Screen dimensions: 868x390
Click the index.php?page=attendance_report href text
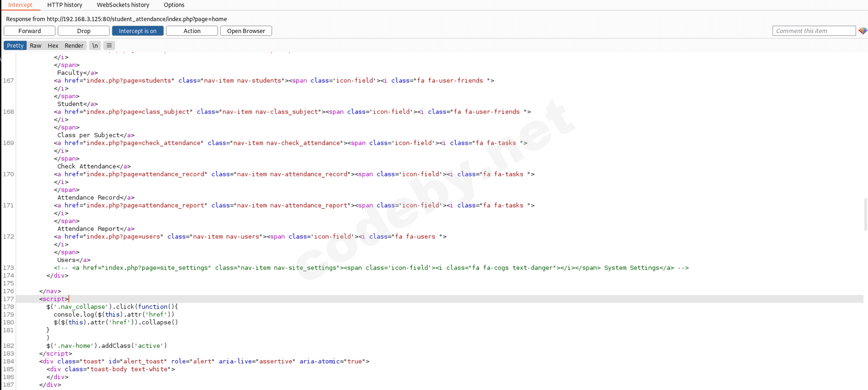coord(146,205)
